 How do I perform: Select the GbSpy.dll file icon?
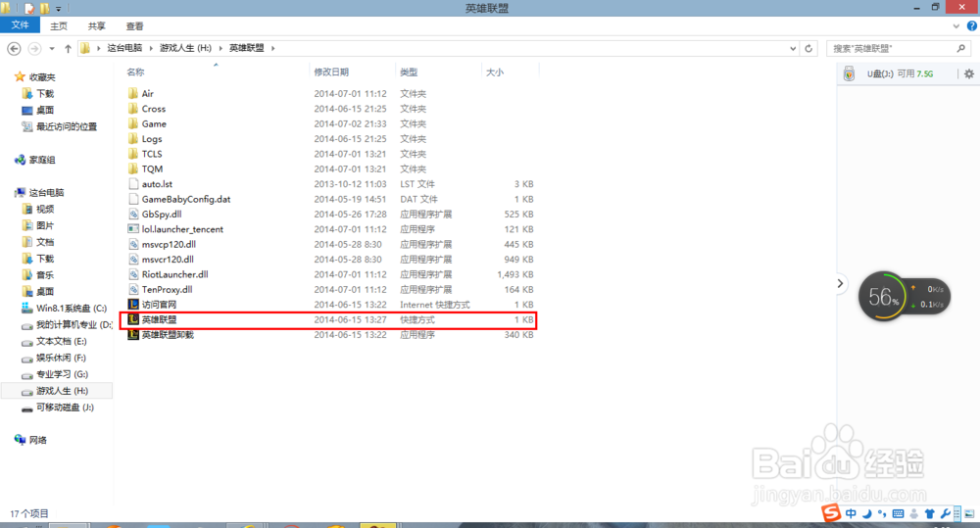tap(133, 214)
